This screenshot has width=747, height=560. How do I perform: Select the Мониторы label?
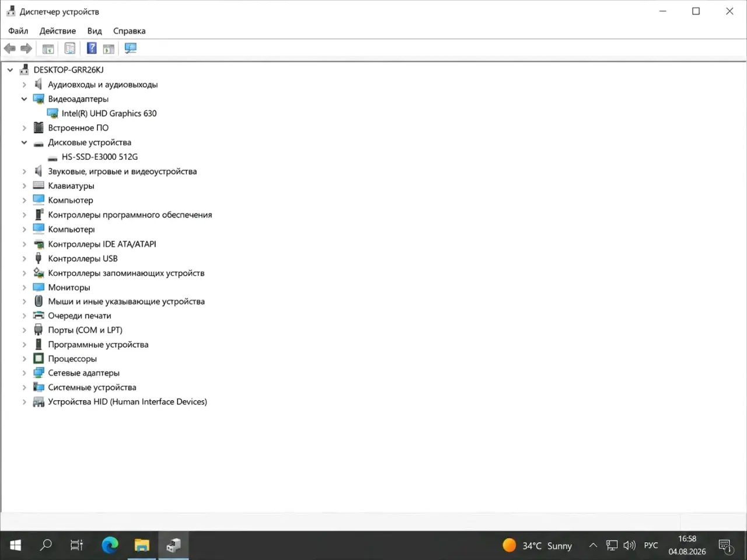point(69,287)
